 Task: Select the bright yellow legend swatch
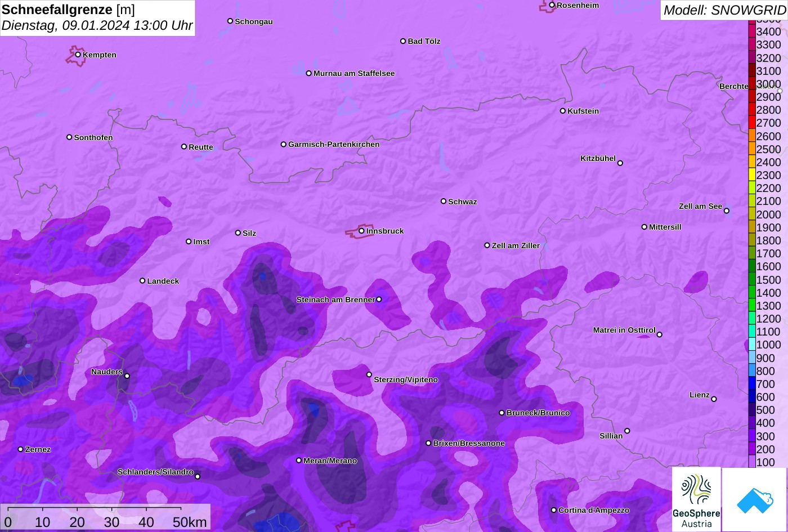pyautogui.click(x=752, y=175)
